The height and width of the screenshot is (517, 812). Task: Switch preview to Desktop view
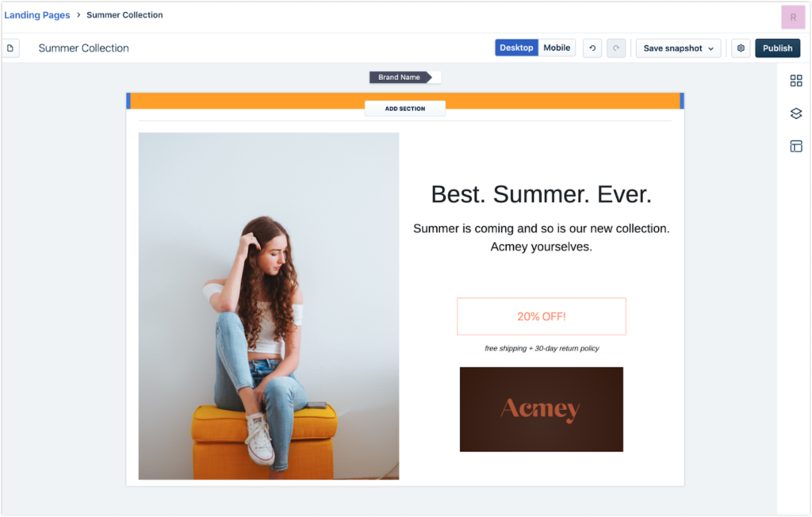pos(516,48)
